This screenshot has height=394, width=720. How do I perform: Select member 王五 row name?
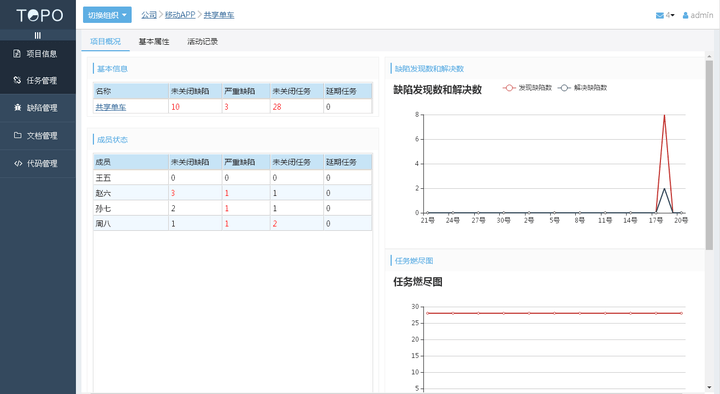tap(103, 178)
